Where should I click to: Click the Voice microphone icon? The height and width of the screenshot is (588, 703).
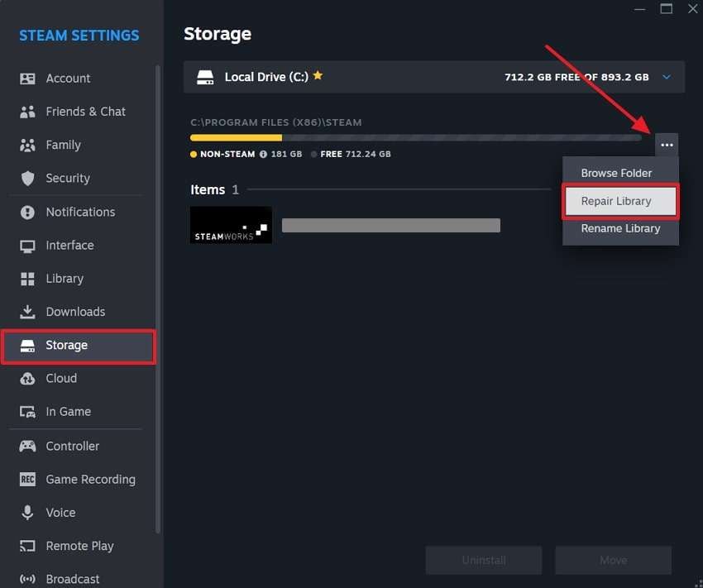27,513
